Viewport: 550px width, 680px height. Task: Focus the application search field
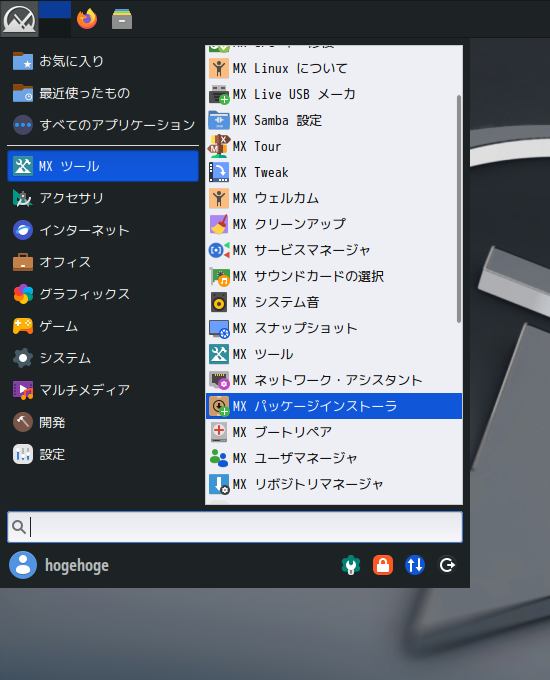(x=235, y=527)
